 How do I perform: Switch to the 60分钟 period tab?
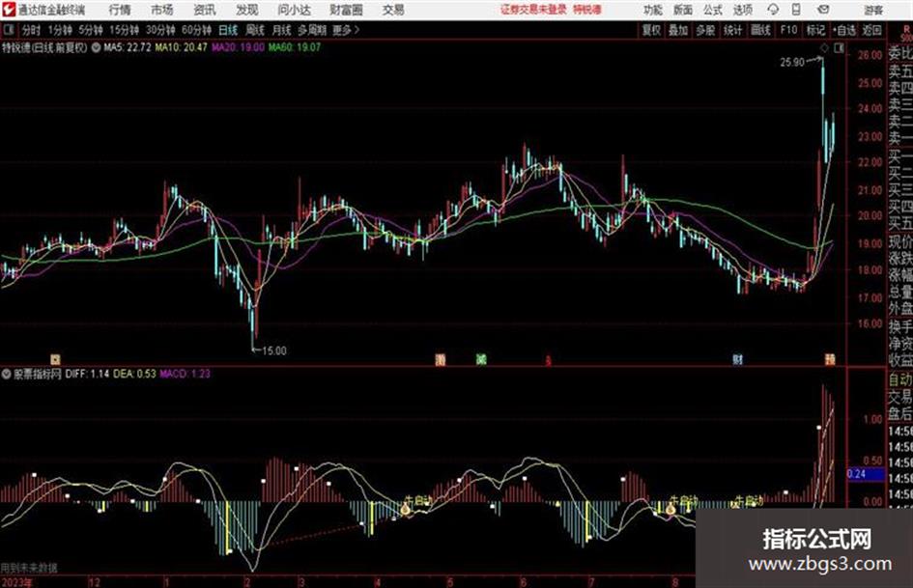click(x=196, y=30)
